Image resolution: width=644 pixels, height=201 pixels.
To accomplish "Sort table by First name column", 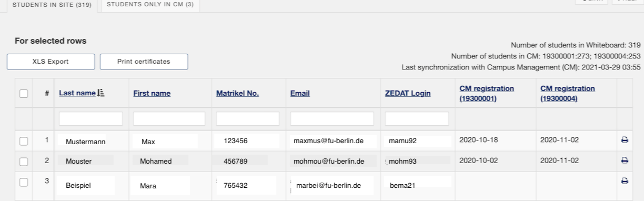I will point(152,94).
